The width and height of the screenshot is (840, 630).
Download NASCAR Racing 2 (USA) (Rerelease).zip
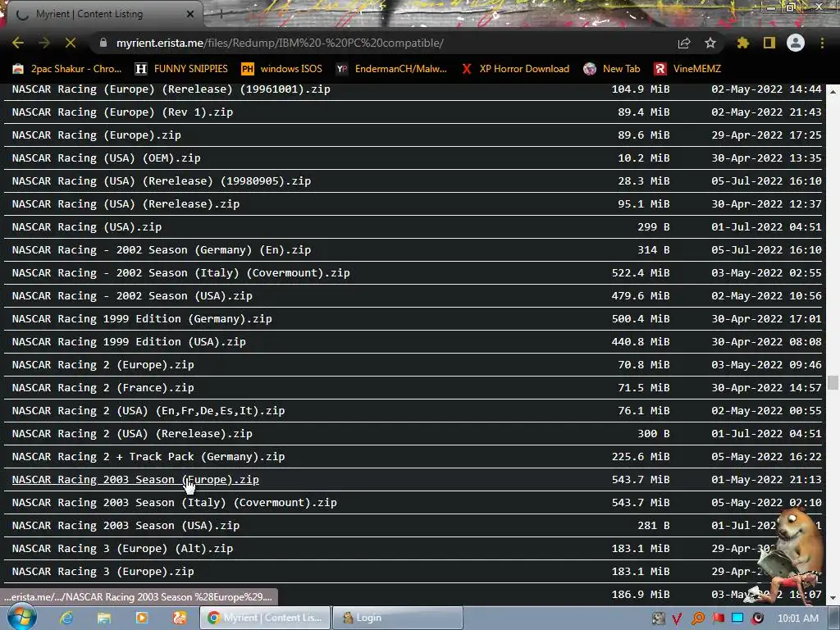pyautogui.click(x=132, y=434)
